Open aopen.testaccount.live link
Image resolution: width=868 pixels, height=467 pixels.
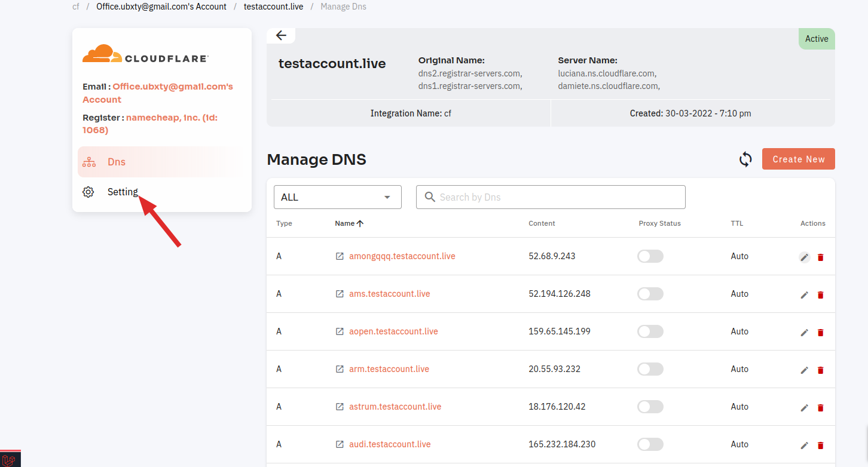[393, 331]
